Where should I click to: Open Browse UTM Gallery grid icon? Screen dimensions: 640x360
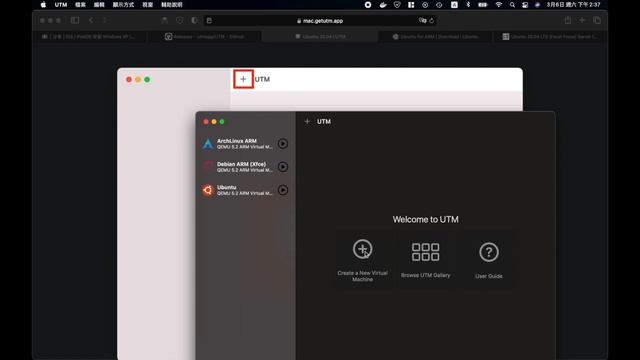click(425, 252)
